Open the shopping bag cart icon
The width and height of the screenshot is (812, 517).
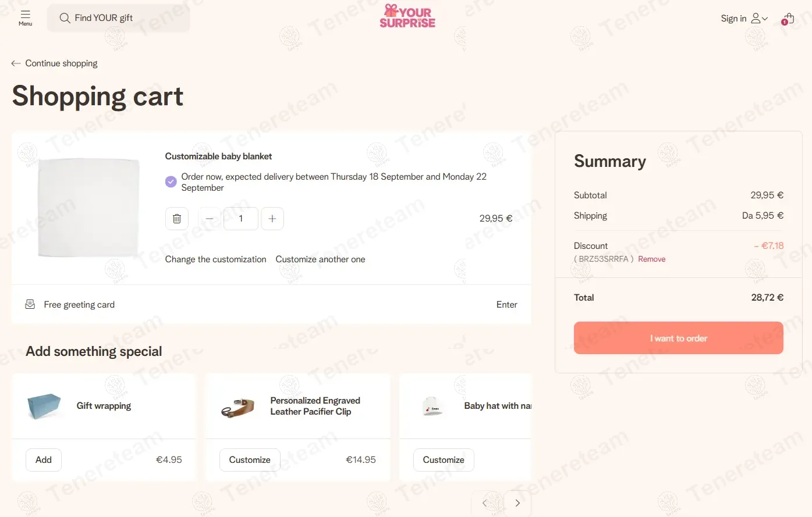(x=788, y=19)
